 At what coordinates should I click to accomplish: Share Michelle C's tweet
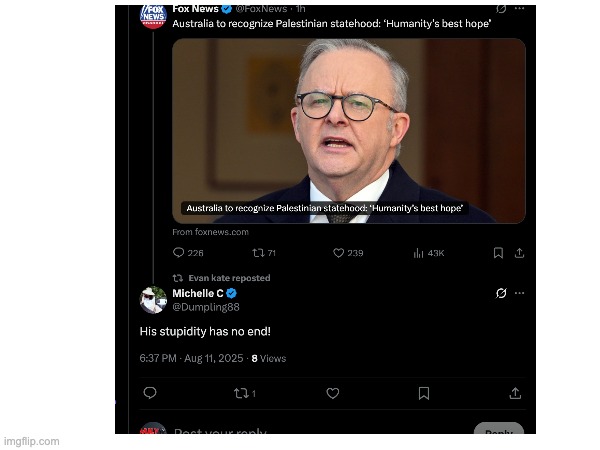click(x=515, y=393)
